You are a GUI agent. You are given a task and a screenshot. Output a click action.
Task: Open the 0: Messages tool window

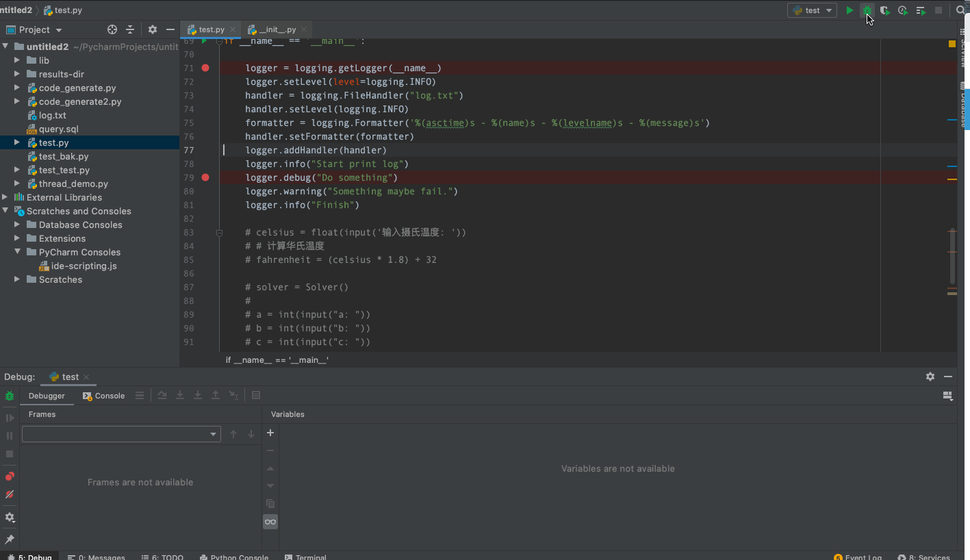tap(96, 557)
